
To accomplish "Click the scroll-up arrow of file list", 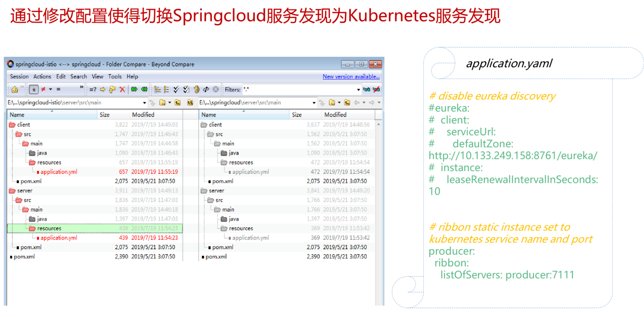I will [379, 124].
